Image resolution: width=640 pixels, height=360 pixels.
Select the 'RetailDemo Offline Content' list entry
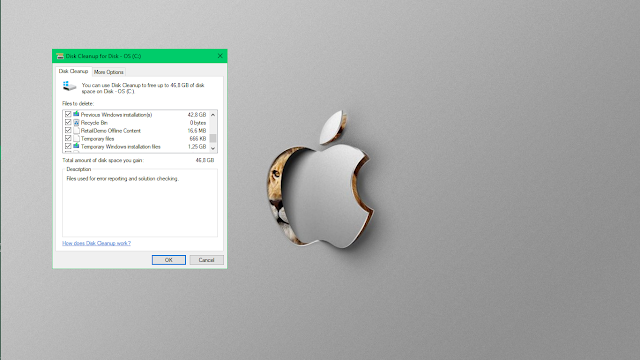[111, 131]
